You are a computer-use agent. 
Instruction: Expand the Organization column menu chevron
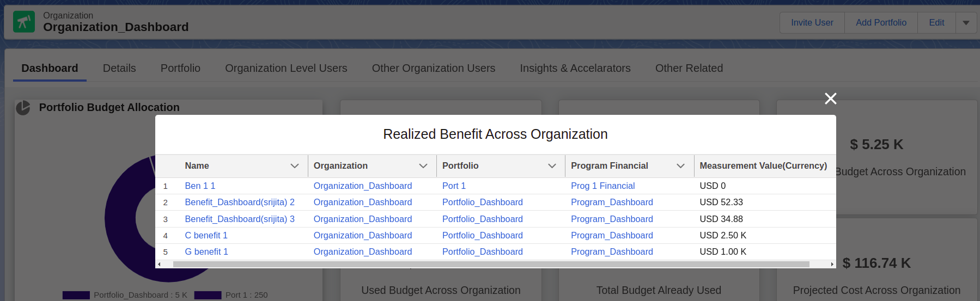pos(423,166)
